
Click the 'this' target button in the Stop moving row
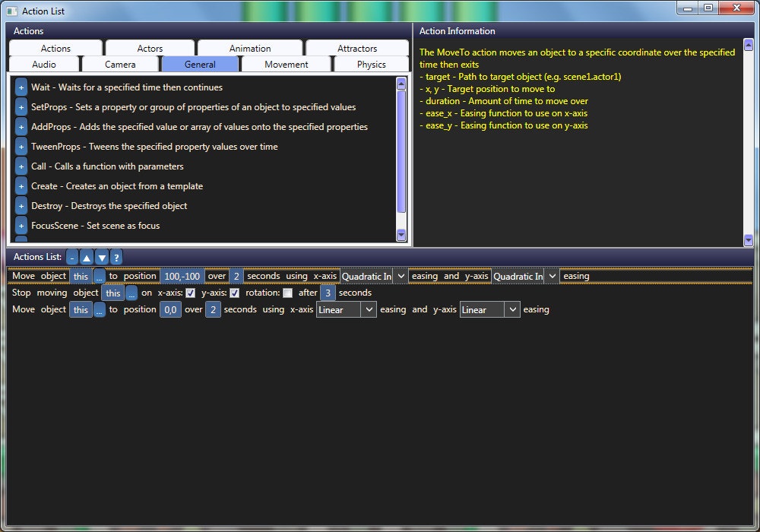click(x=112, y=293)
